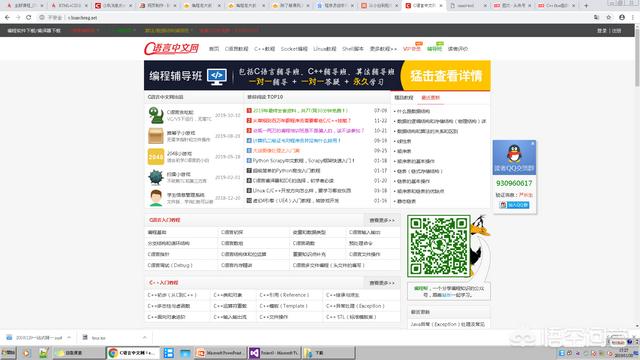Click the green snake game thumbnail icon

tap(156, 115)
